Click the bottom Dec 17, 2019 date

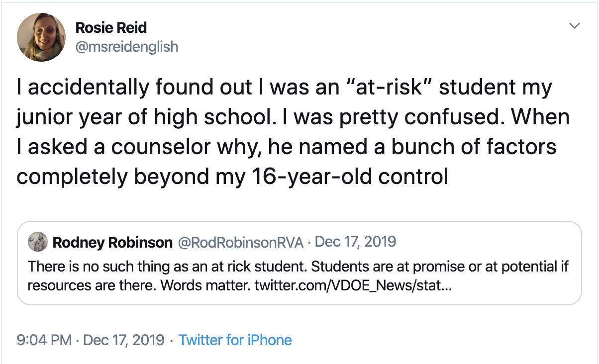123,340
